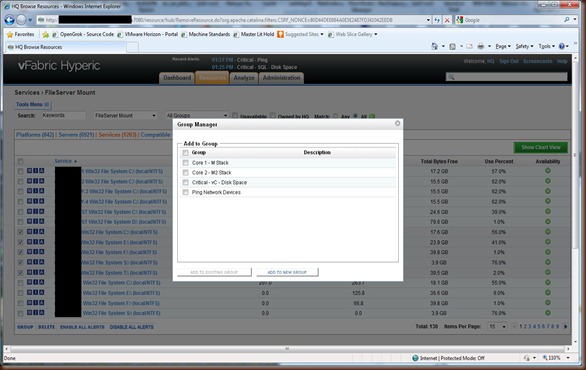Click the green search go icon
Image resolution: width=586 pixels, height=370 pixels.
coord(372,116)
